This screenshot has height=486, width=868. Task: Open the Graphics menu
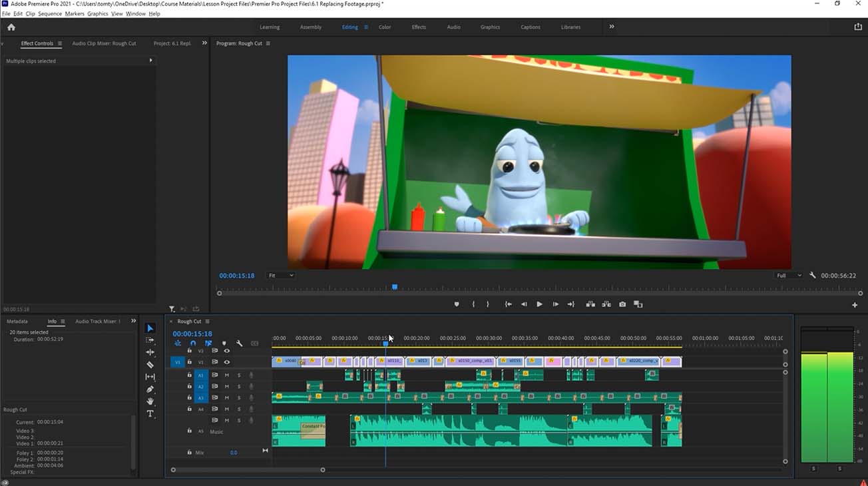pyautogui.click(x=97, y=13)
